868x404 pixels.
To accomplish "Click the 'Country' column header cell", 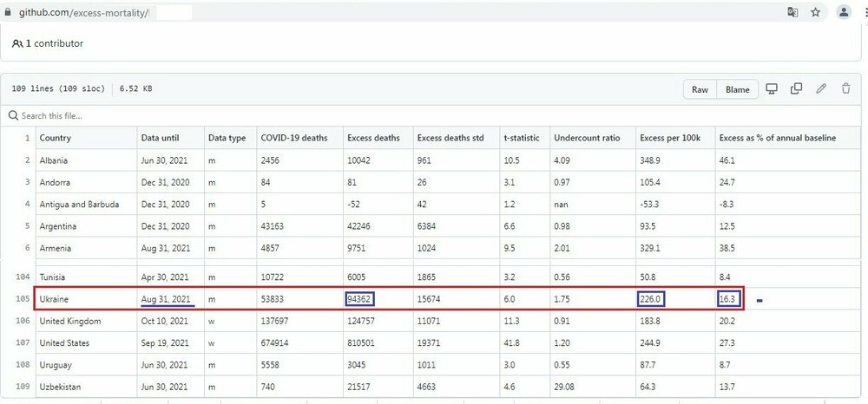I will tap(56, 138).
